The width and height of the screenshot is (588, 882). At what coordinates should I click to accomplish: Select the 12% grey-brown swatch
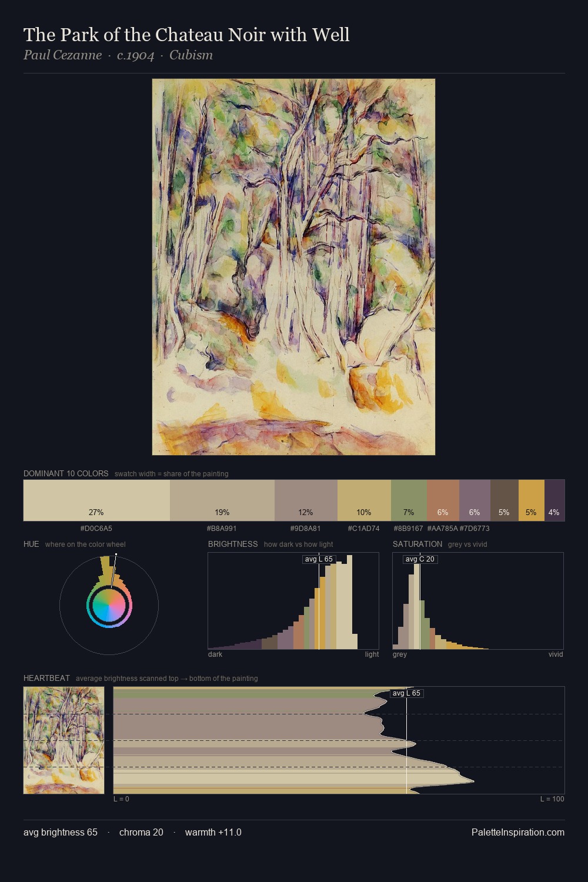(306, 500)
